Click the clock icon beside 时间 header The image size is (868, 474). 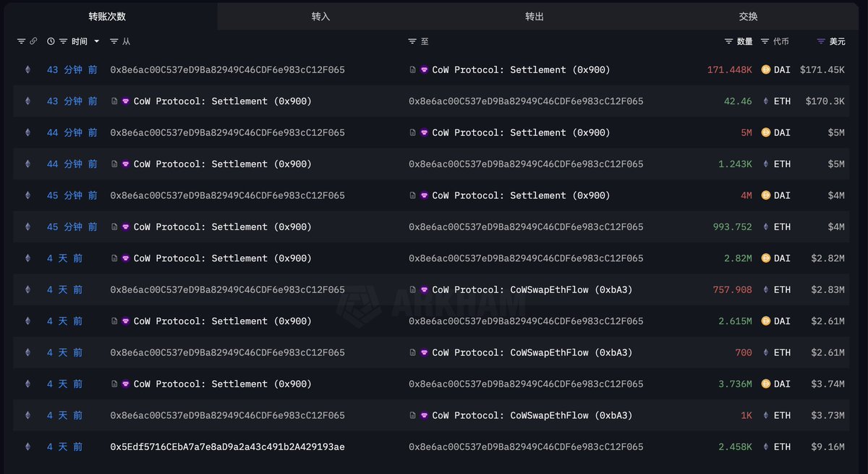51,42
